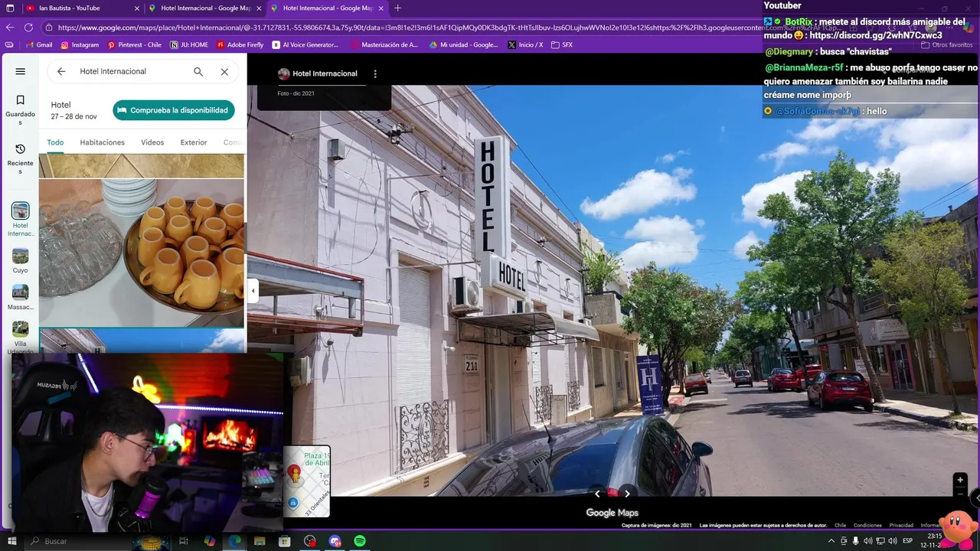This screenshot has width=980, height=551.
Task: Open Microsoft Store from the taskbar
Action: (285, 541)
